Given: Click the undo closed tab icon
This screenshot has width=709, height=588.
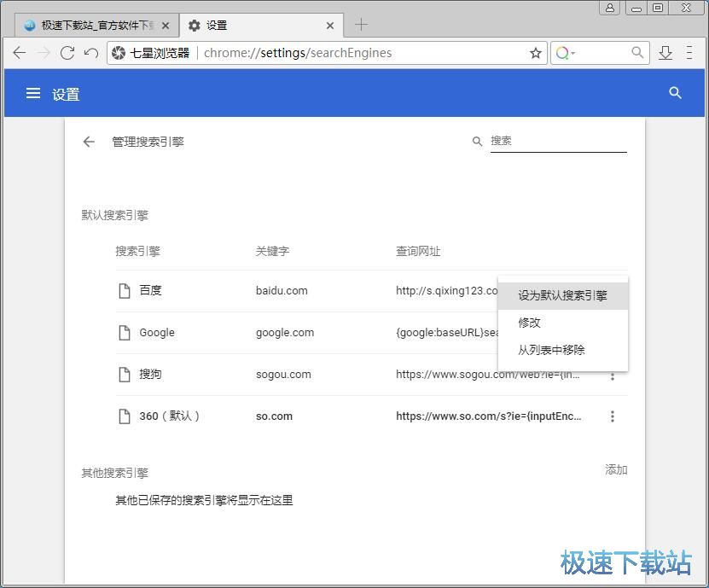Looking at the screenshot, I should pos(91,53).
